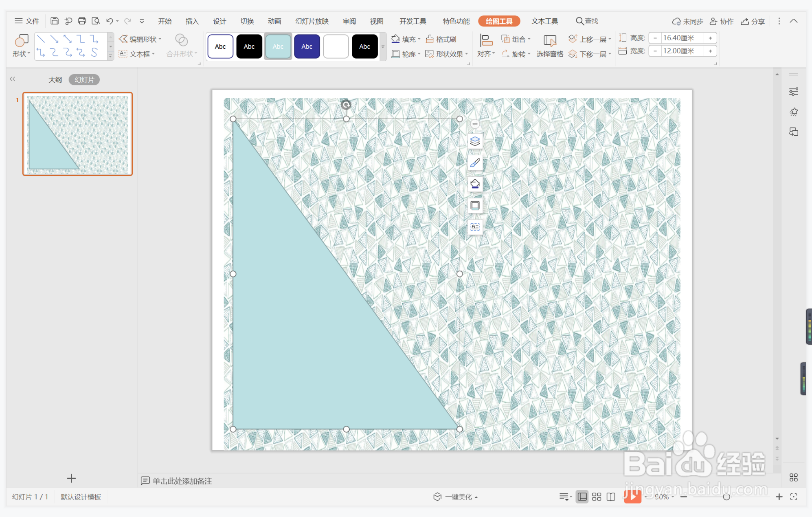The width and height of the screenshot is (812, 517).
Task: Expand the Shape Effects (形状效果) dropdown
Action: pyautogui.click(x=467, y=54)
